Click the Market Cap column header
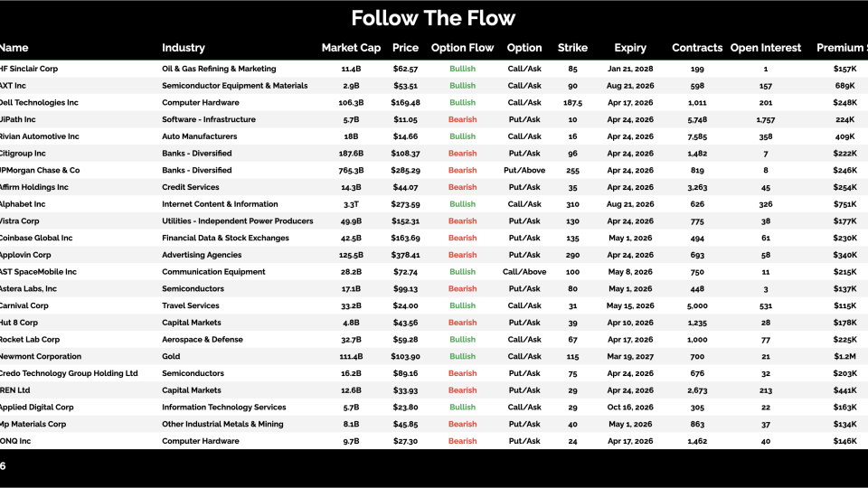 click(x=352, y=48)
